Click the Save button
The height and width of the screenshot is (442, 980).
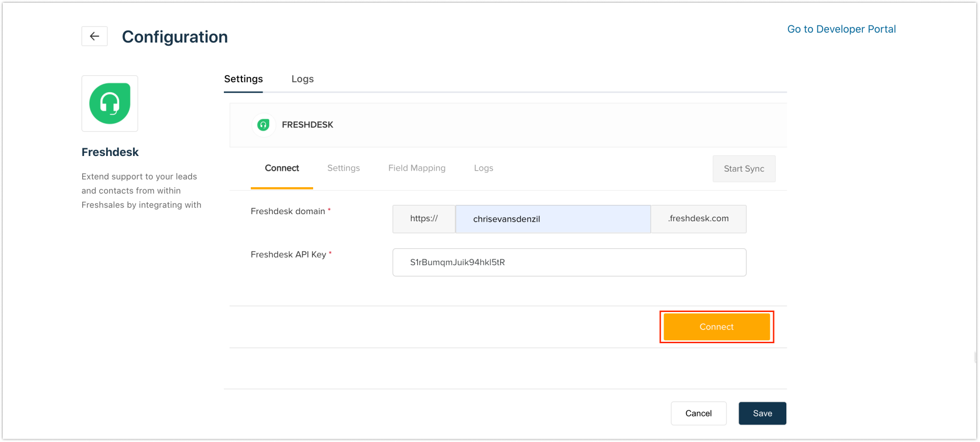762,413
